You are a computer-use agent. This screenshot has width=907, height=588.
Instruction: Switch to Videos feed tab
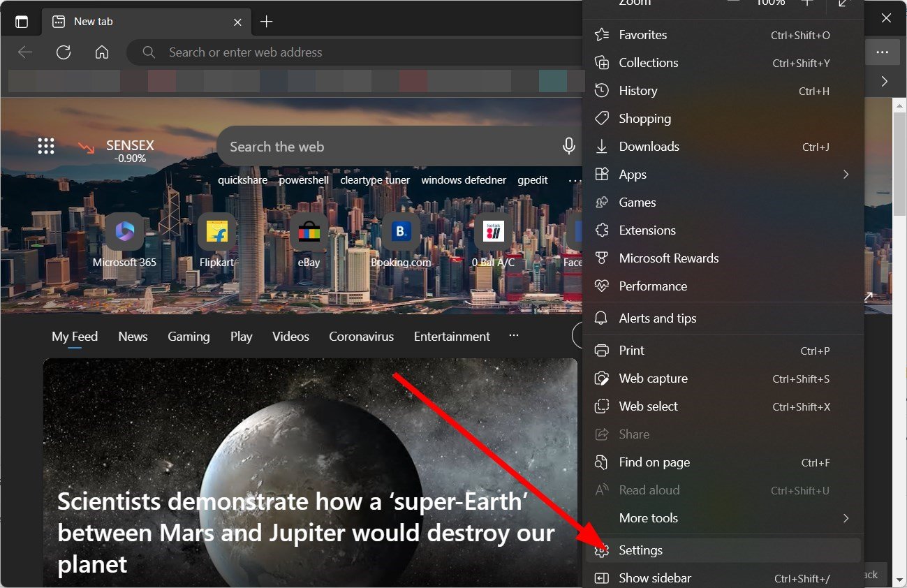(x=290, y=337)
